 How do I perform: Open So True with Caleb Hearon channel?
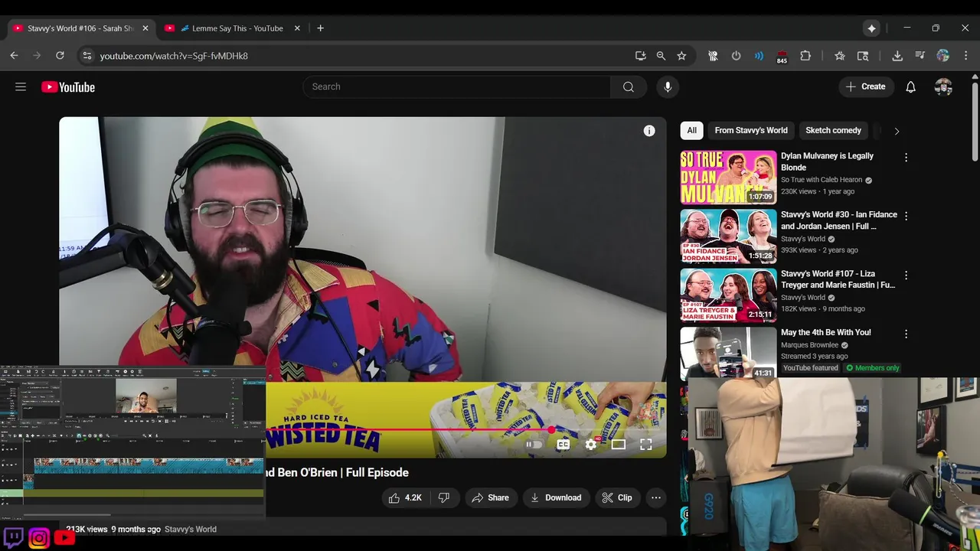[x=822, y=180]
